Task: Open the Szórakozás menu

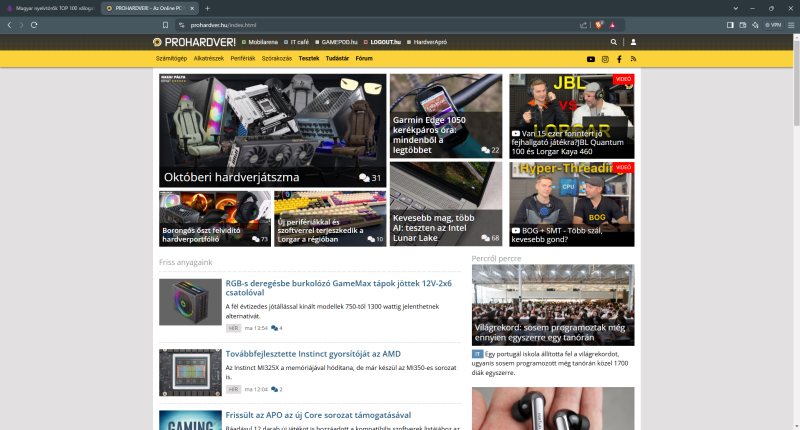Action: pyautogui.click(x=277, y=59)
